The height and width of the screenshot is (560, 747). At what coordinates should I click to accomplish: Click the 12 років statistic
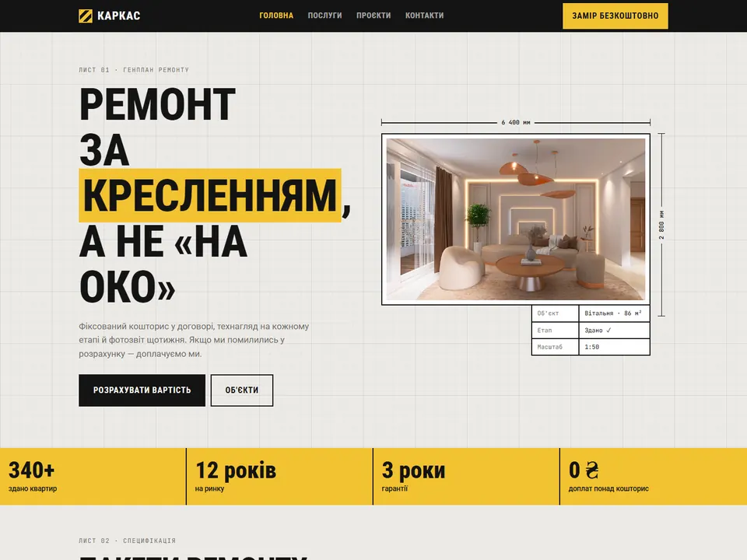(x=235, y=470)
